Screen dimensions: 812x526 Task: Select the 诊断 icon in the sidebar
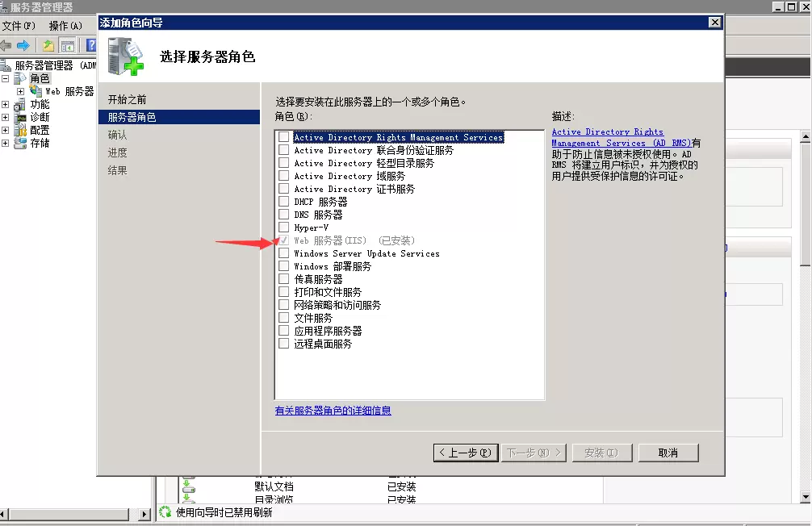coord(21,118)
